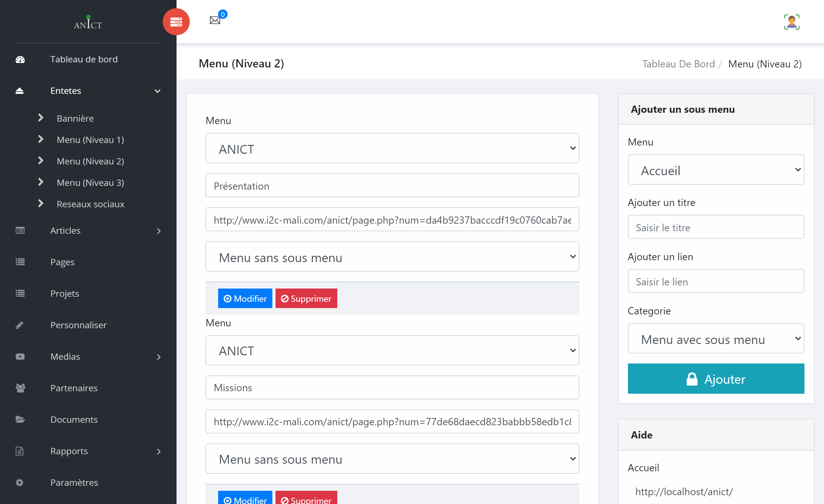Click the Personnaliser pencil icon

(x=20, y=325)
